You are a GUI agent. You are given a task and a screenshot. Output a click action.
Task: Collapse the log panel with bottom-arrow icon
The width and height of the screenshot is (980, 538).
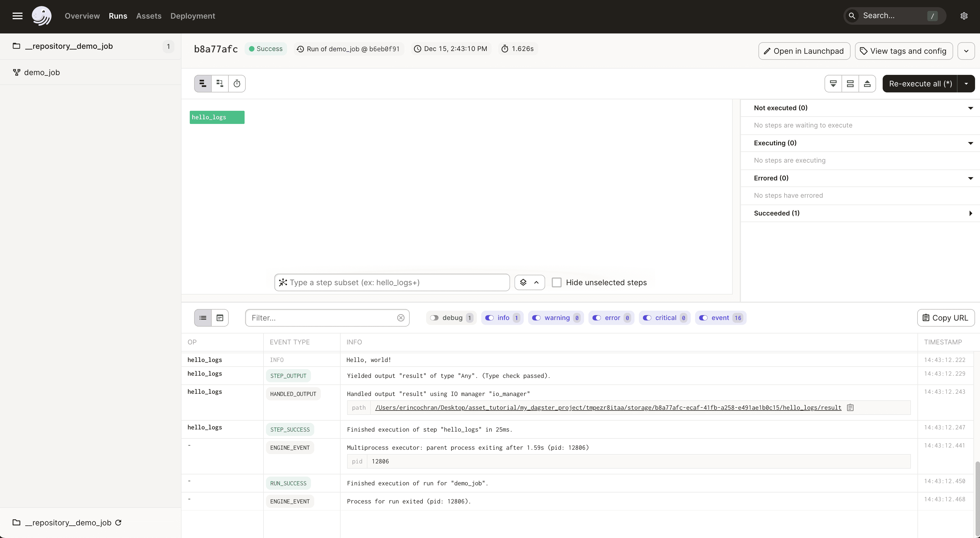point(833,83)
